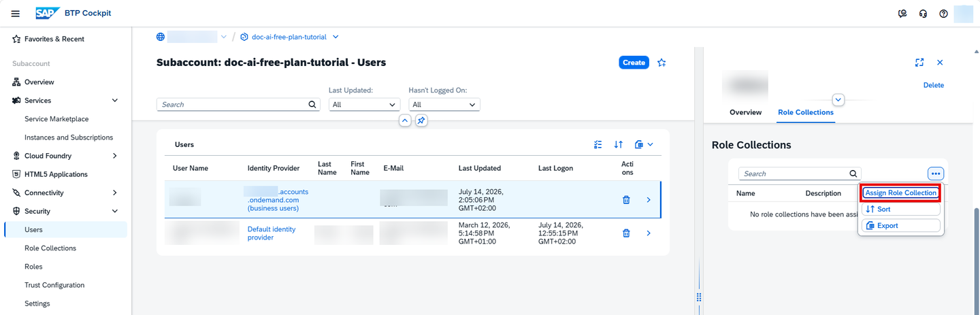Choose Assign Role Collection

(900, 193)
